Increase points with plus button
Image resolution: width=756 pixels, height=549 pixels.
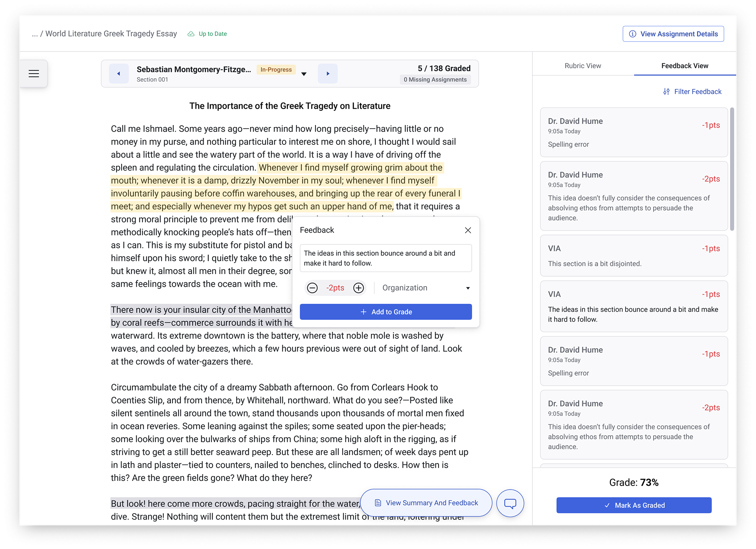(x=358, y=288)
